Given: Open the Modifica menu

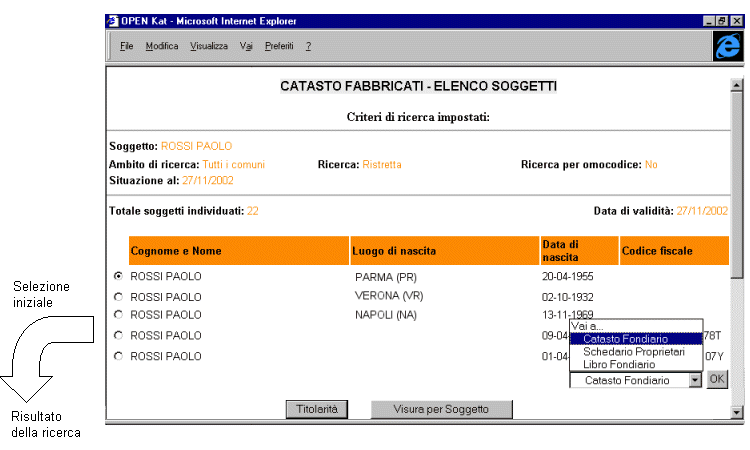Looking at the screenshot, I should click(x=162, y=47).
